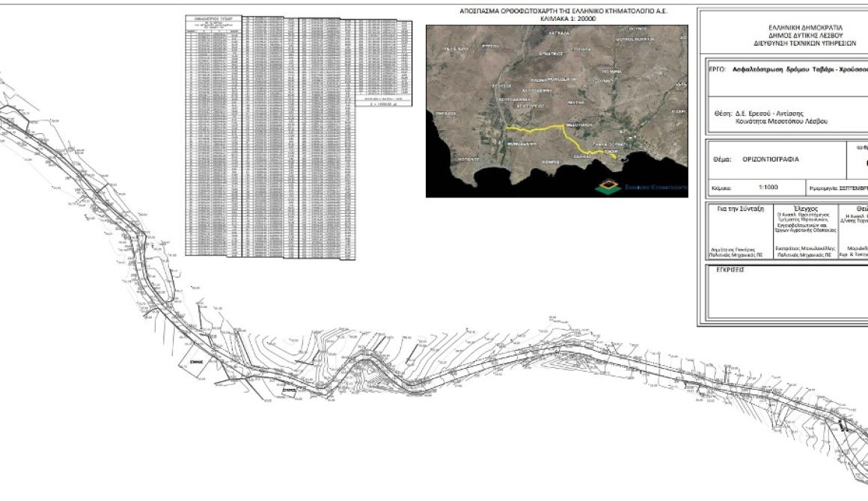Select 'Δ.Ε. Ερεσού - Αντίσσης' location text
Screen dimensions: 868x501
click(769, 114)
